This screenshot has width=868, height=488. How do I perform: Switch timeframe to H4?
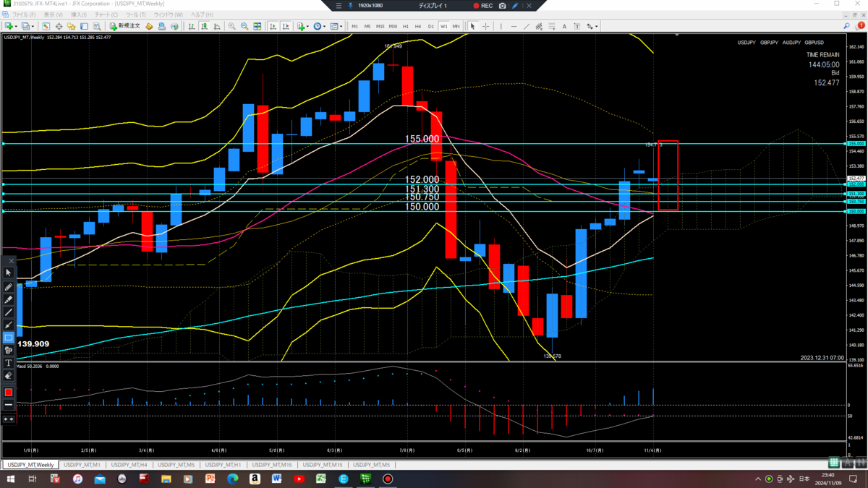418,26
